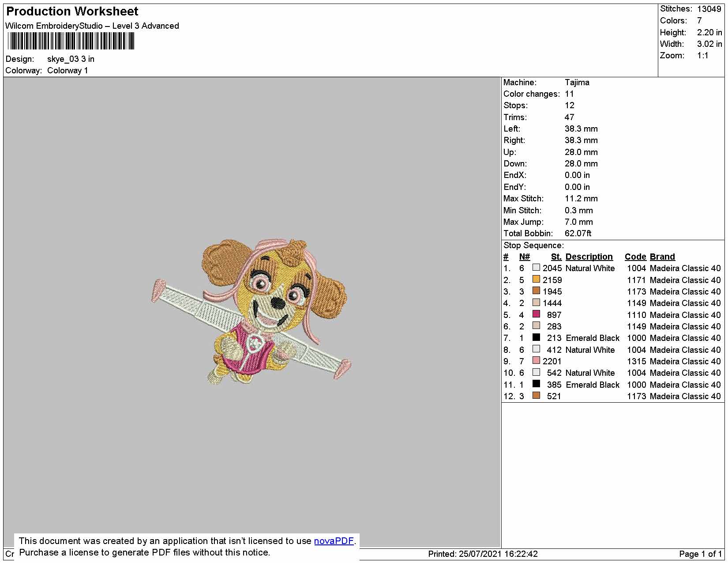Viewport: 728px width, 563px height.
Task: Click the Page 1 of 1 indicator
Action: (700, 554)
